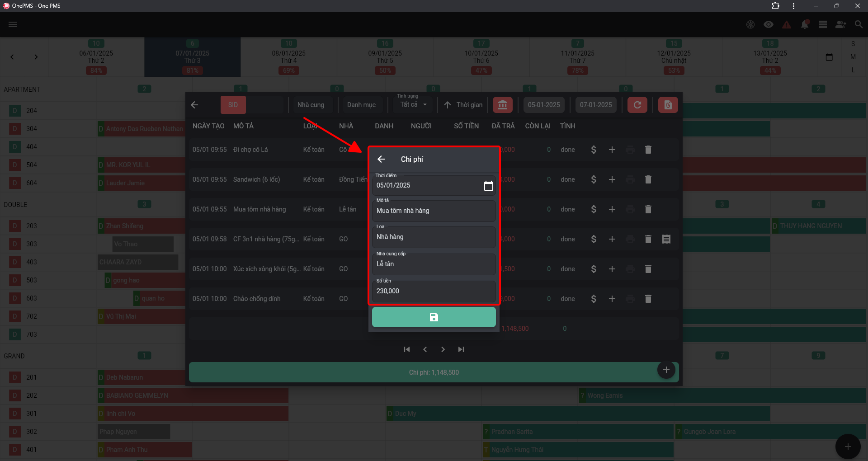The height and width of the screenshot is (461, 868).
Task: Click the floating plus button on booking calendar
Action: tap(848, 447)
